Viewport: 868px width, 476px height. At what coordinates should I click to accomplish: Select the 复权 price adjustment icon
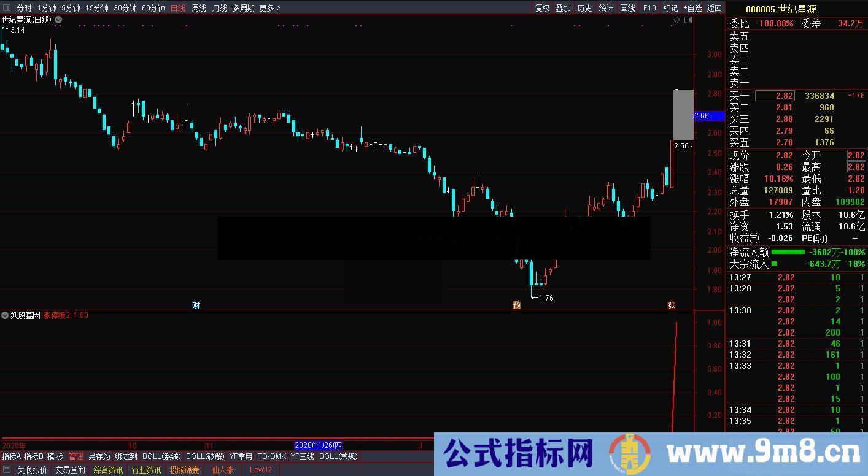click(541, 8)
